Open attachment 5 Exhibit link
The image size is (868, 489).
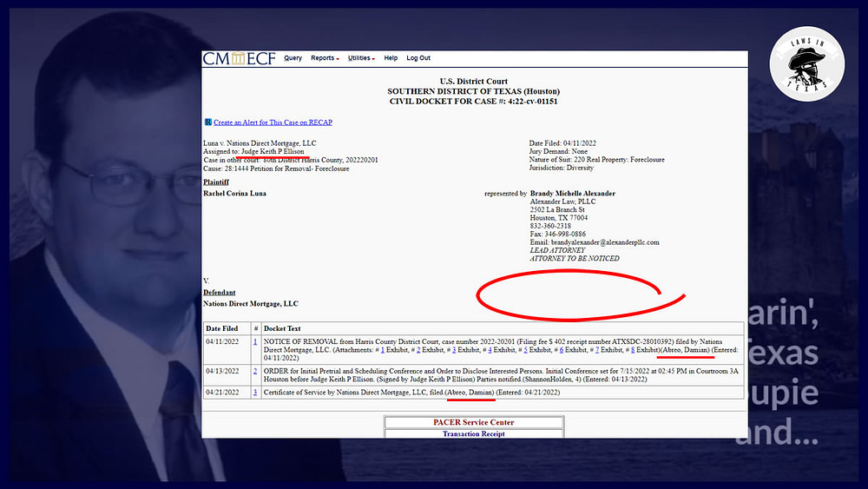tap(526, 350)
